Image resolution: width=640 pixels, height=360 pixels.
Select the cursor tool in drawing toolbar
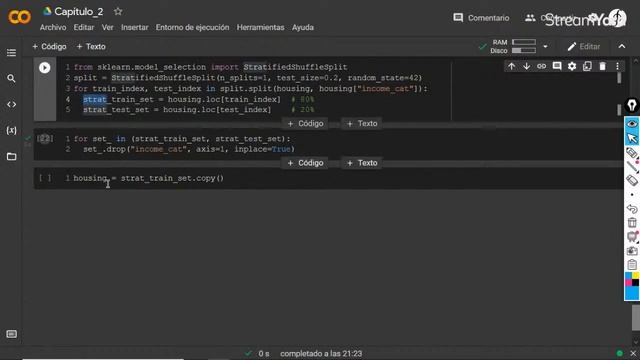pyautogui.click(x=632, y=138)
